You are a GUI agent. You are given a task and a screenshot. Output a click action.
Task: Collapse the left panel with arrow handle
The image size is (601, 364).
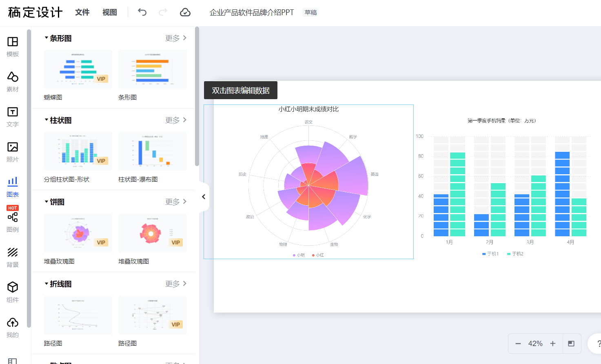point(204,197)
